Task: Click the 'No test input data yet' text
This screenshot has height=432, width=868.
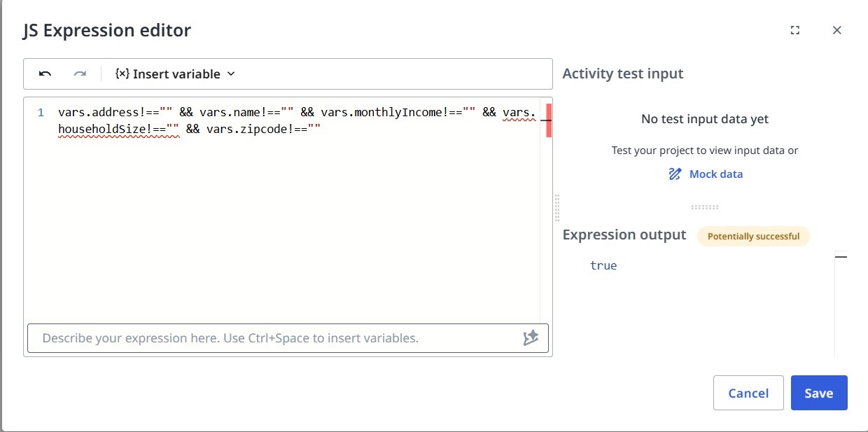Action: (x=705, y=119)
